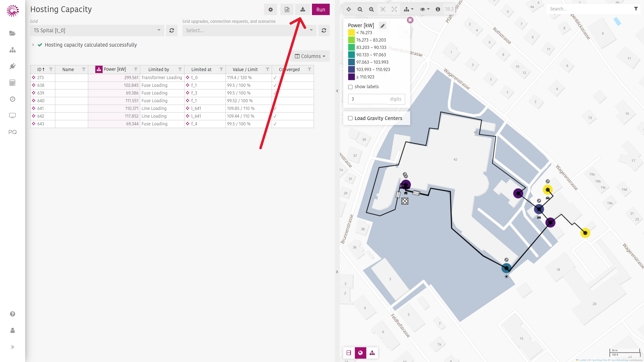Filter the Power [kW] column

pos(136,69)
